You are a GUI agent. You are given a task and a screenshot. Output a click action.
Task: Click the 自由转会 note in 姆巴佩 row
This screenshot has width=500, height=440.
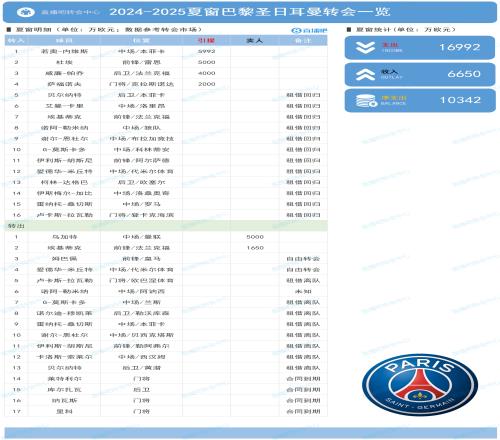pyautogui.click(x=303, y=259)
